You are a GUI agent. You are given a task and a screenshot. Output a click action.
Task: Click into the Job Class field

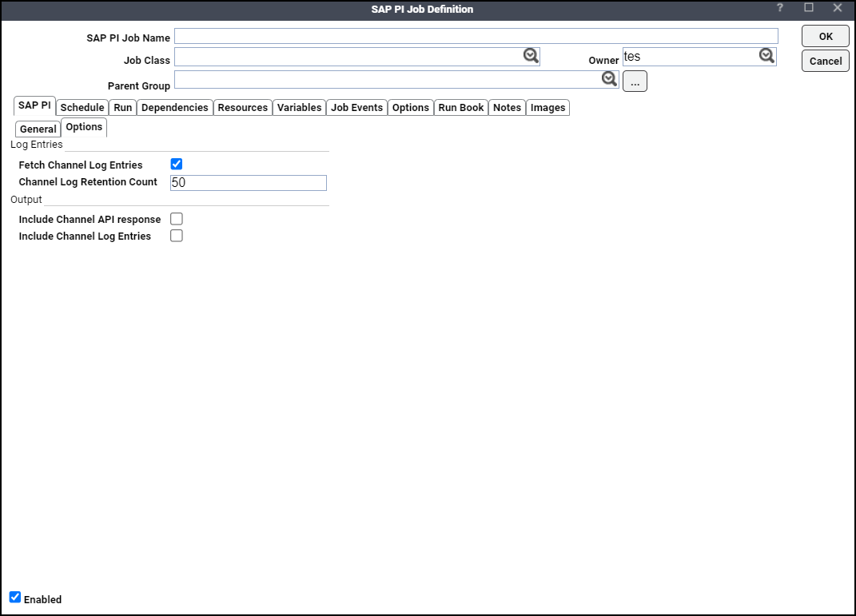pos(357,57)
